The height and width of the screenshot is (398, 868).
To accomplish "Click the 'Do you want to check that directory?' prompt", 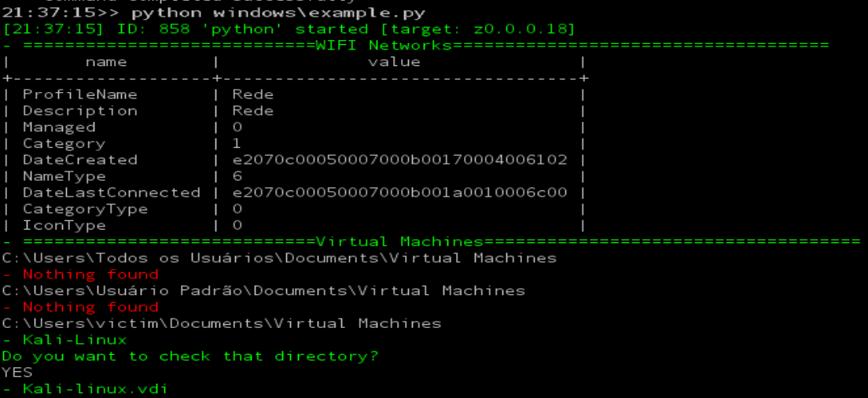I will pos(190,356).
